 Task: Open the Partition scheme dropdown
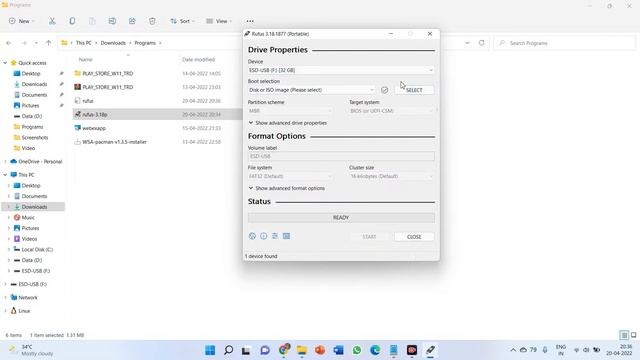290,111
